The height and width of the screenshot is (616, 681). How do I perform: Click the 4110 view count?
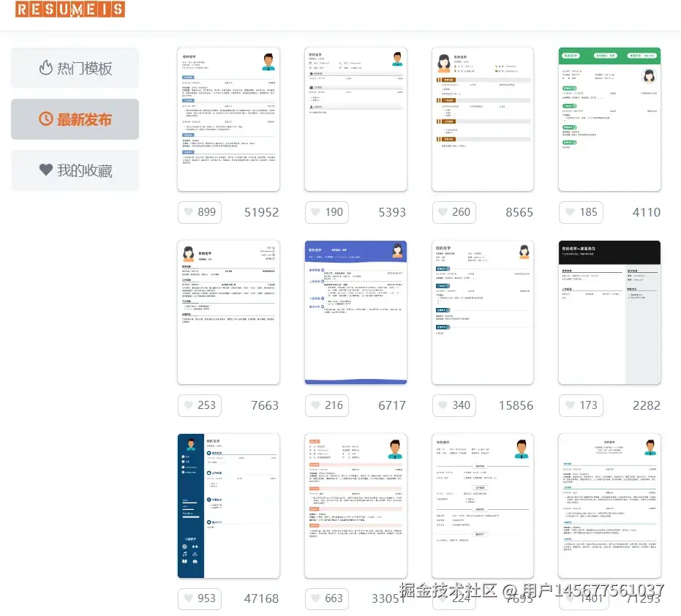pos(647,212)
